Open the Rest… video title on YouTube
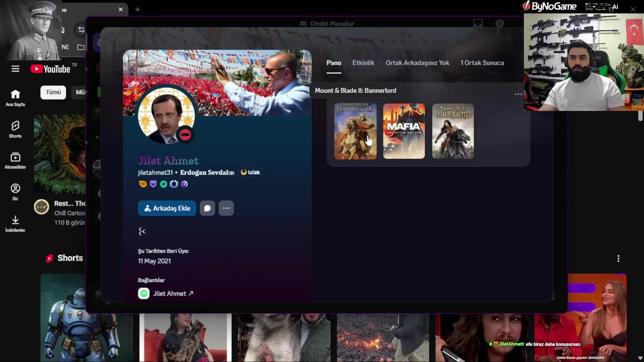Screen dimensions: 644x362 70,204
